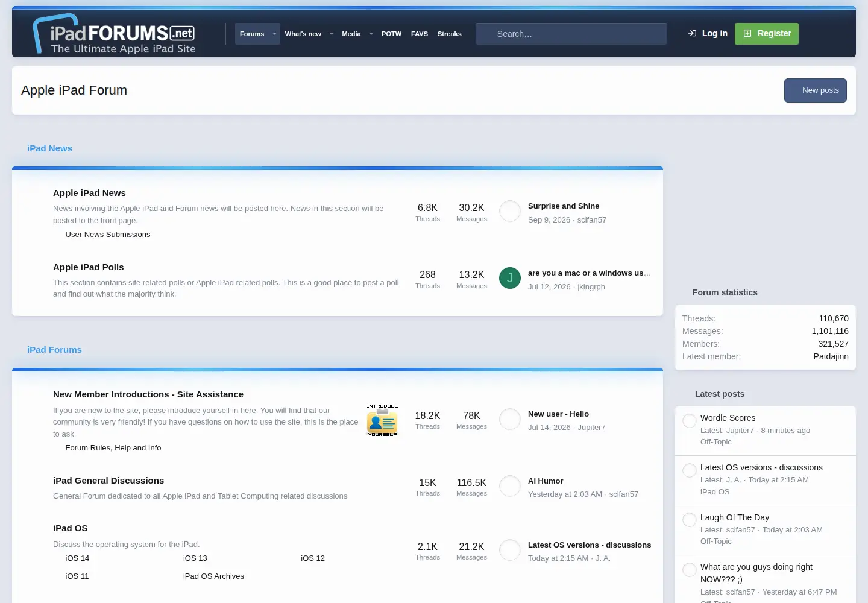Open iPad OS forum link in Latest posts
Viewport: 868px width, 603px height.
point(715,492)
